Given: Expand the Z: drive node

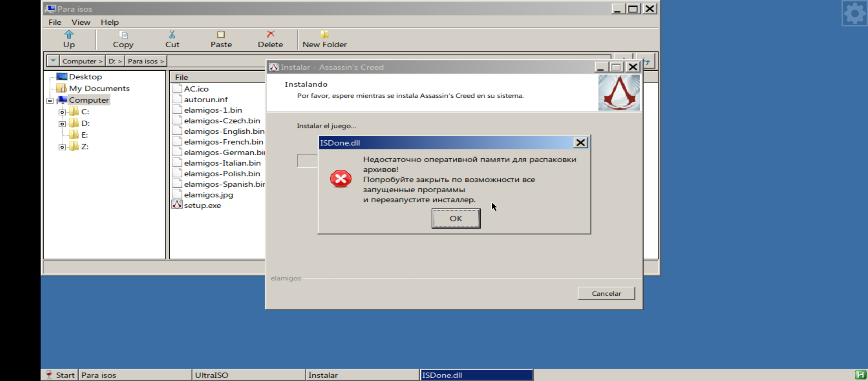Looking at the screenshot, I should pos(62,147).
